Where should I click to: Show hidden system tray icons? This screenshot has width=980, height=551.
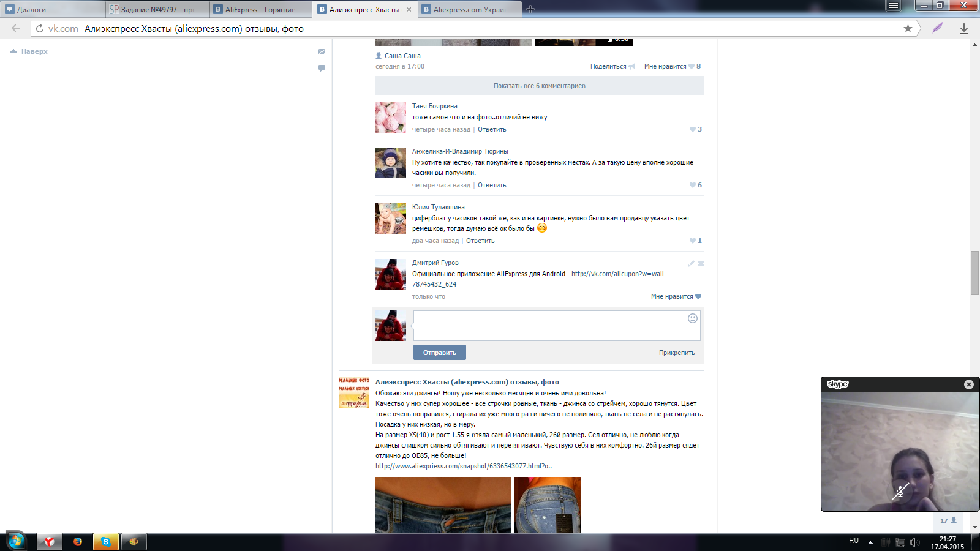tap(870, 542)
